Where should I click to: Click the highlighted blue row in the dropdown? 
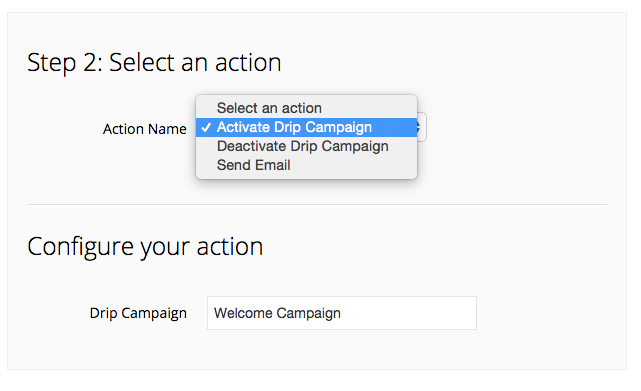307,127
